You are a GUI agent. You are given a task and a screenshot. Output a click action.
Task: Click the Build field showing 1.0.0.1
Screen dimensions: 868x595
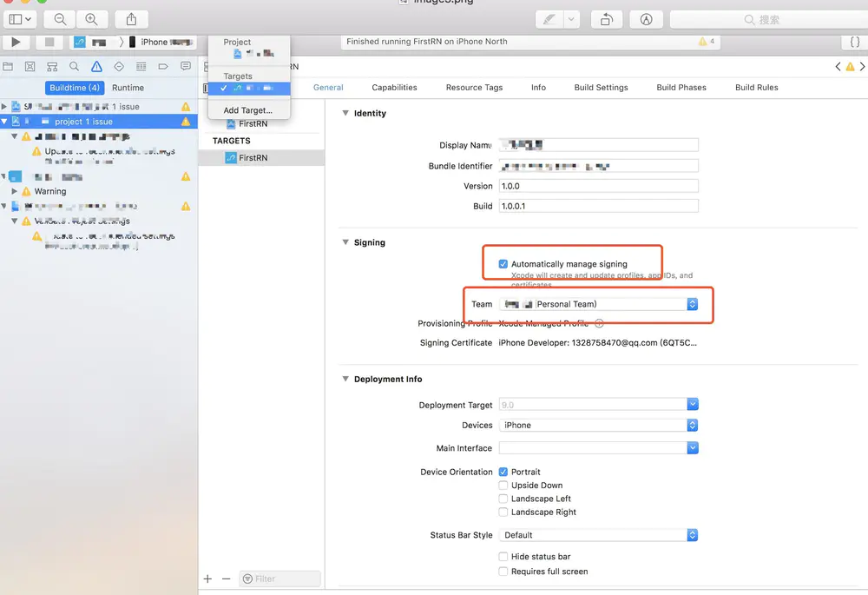[598, 206]
